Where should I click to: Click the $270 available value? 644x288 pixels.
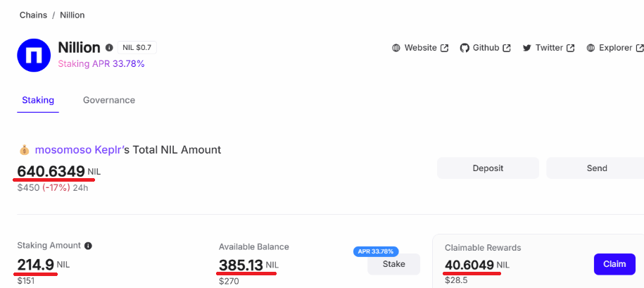[229, 282]
